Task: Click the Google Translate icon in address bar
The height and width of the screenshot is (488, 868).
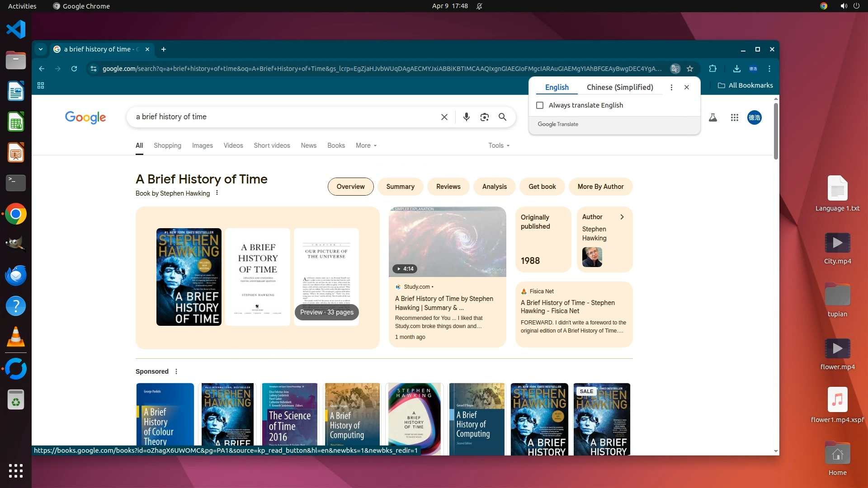Action: pos(675,69)
